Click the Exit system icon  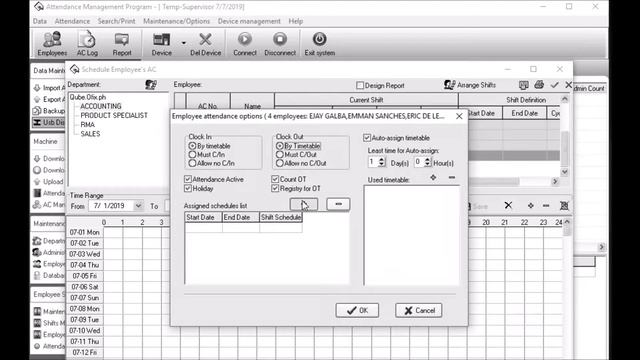[320, 44]
